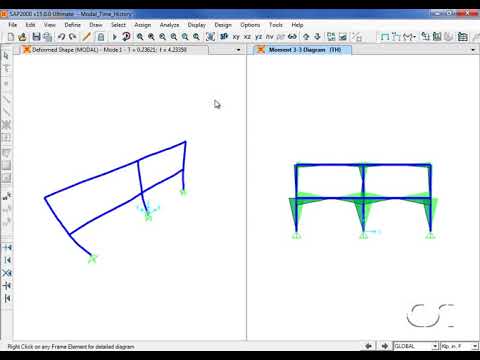The width and height of the screenshot is (480, 360).
Task: Expand the right window tab list dropdown
Action: point(473,50)
